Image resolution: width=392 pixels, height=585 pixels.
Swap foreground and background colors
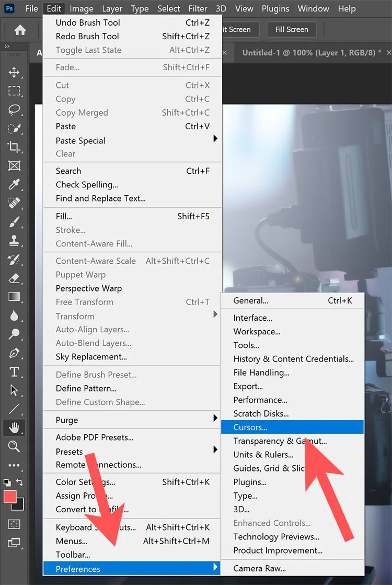20,482
